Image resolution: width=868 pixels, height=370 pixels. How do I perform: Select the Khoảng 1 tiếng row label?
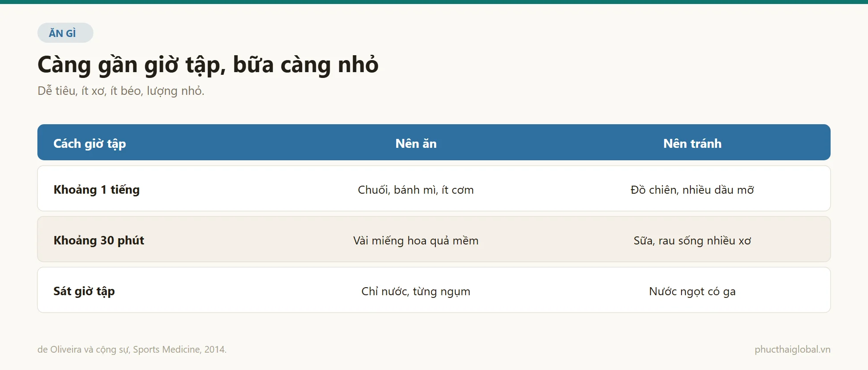(97, 190)
